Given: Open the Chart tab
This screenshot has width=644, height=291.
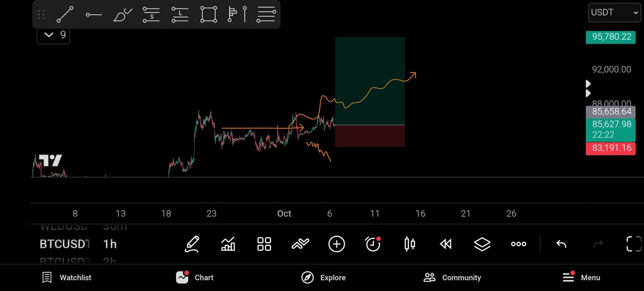Looking at the screenshot, I should pyautogui.click(x=195, y=278).
